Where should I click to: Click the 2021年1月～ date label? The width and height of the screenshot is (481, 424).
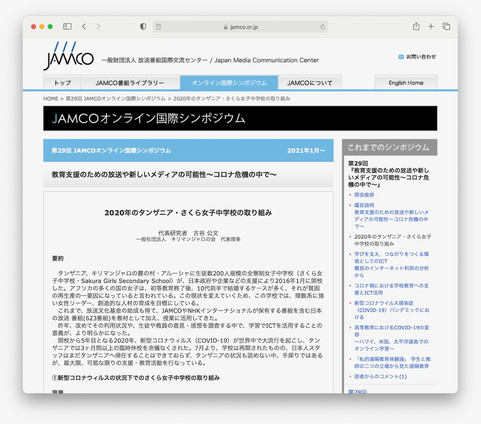click(x=306, y=151)
